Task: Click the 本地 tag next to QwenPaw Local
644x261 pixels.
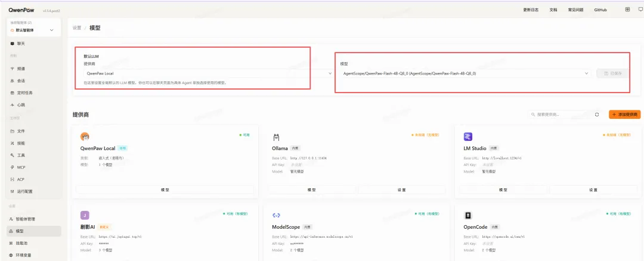Action: point(123,148)
